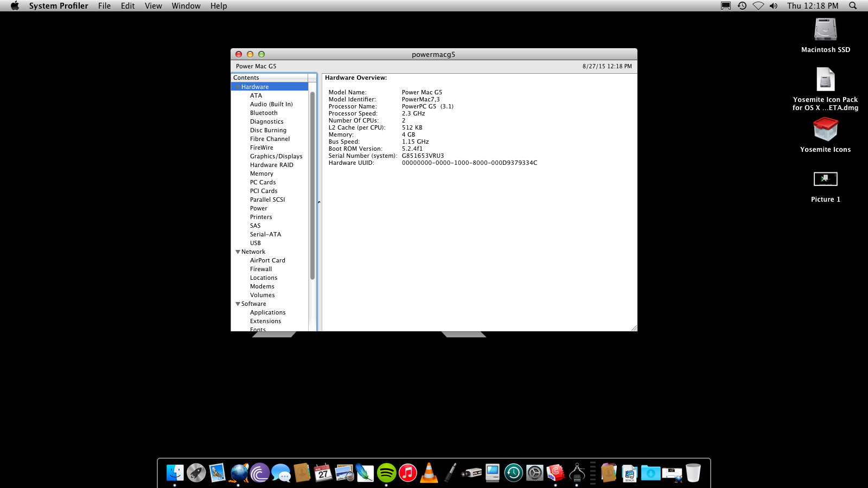Viewport: 868px width, 488px height.
Task: Open the contacts folder stack in Dock
Action: tap(609, 473)
